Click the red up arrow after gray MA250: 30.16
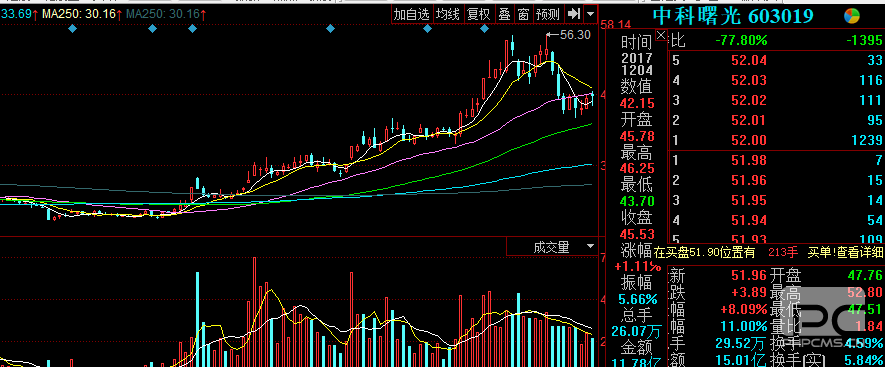 [x=203, y=14]
